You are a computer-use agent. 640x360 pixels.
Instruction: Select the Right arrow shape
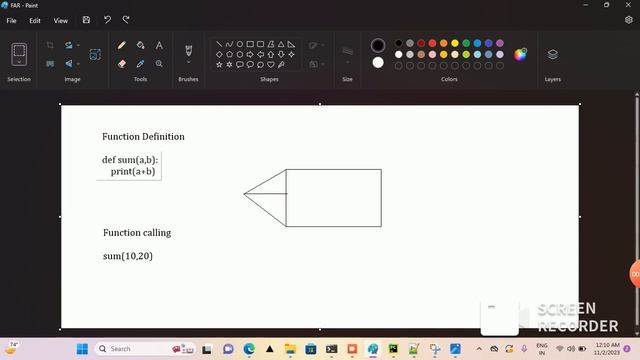click(250, 54)
